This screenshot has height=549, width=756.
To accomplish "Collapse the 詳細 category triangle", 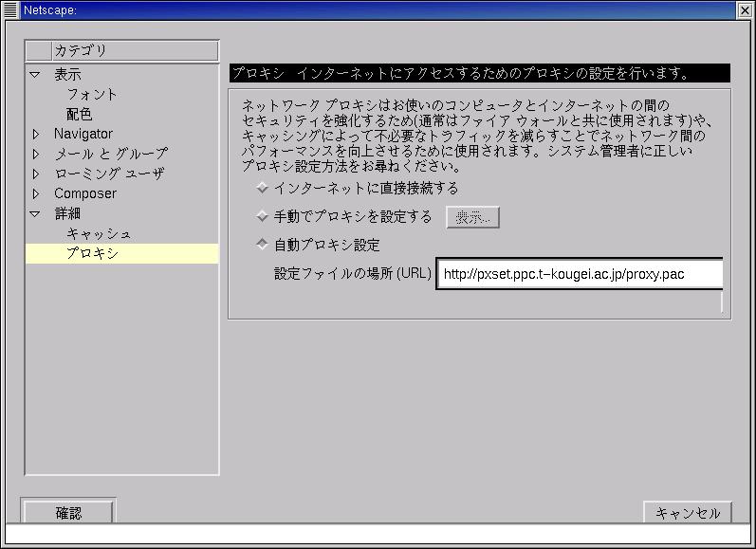I will 35,213.
